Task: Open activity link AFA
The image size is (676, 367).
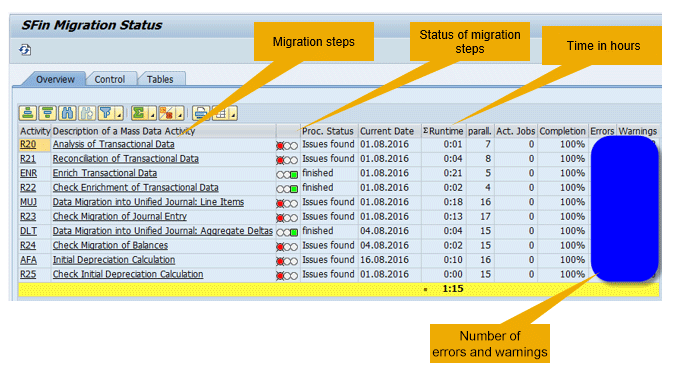Action: [28, 260]
